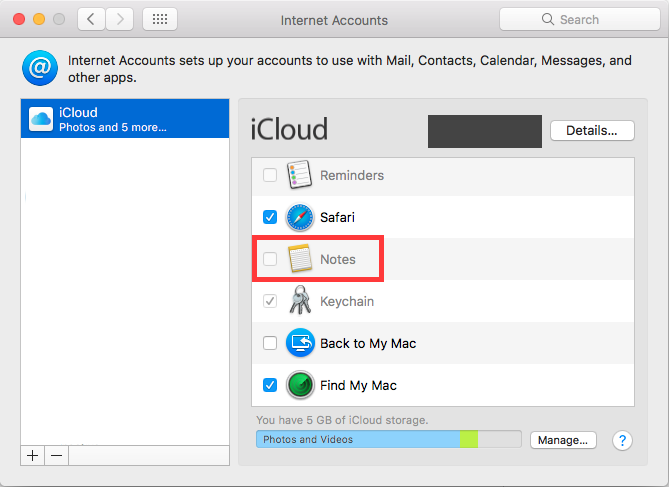Click the "Keychain" label text
669x487 pixels.
(347, 301)
